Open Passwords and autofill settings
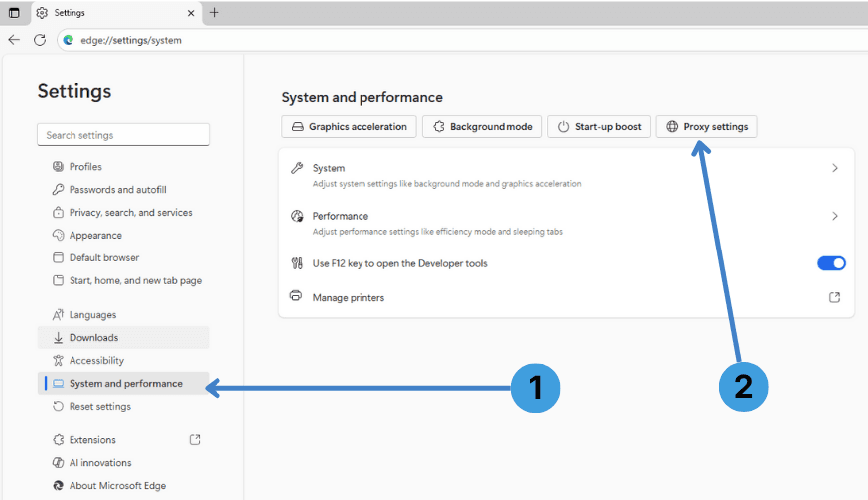The width and height of the screenshot is (868, 500). (123, 190)
